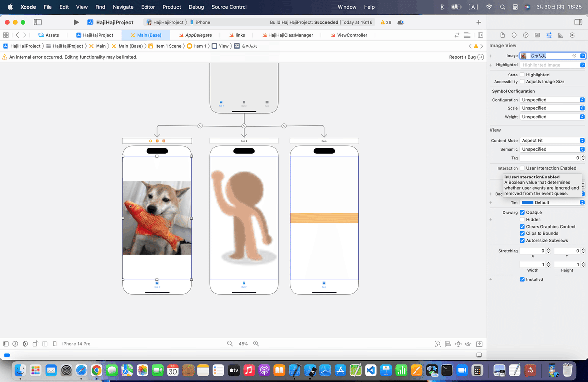Uncheck the Installed checkbox

[522, 280]
